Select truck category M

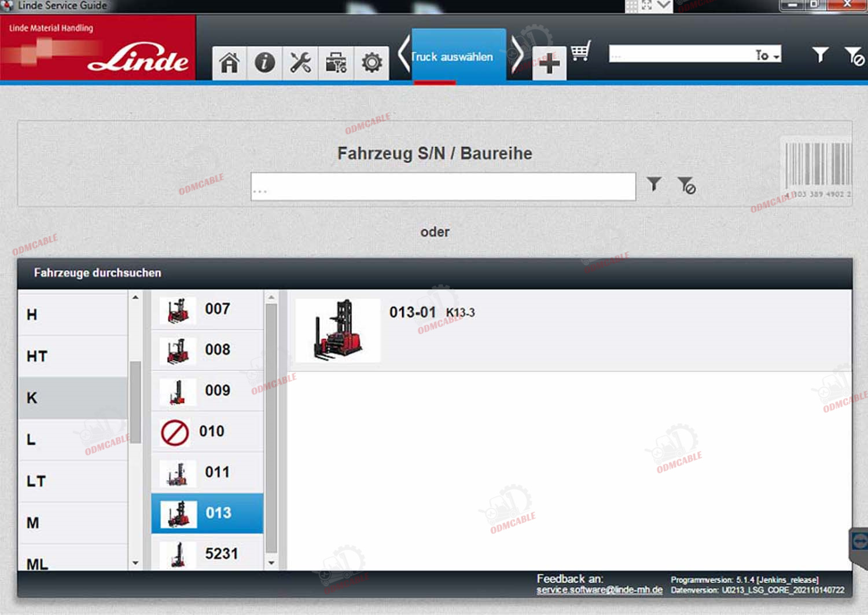coord(73,523)
